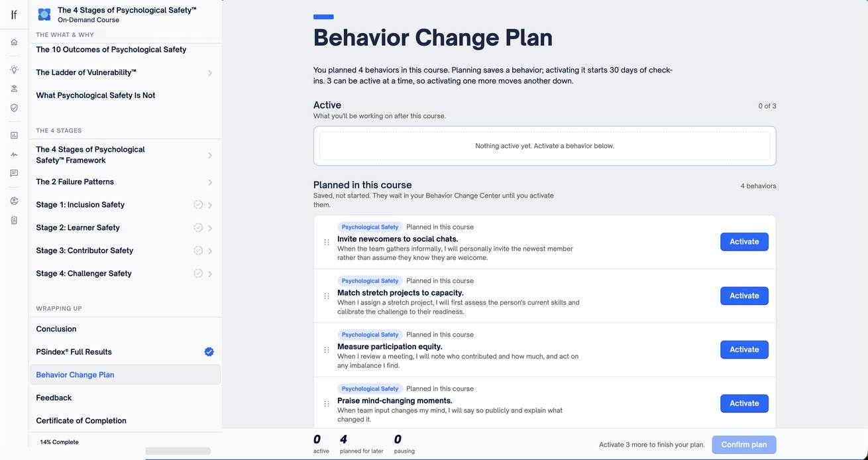Click the 'pausing' counter in footer
Viewport: 868px width, 460px height.
[404, 445]
